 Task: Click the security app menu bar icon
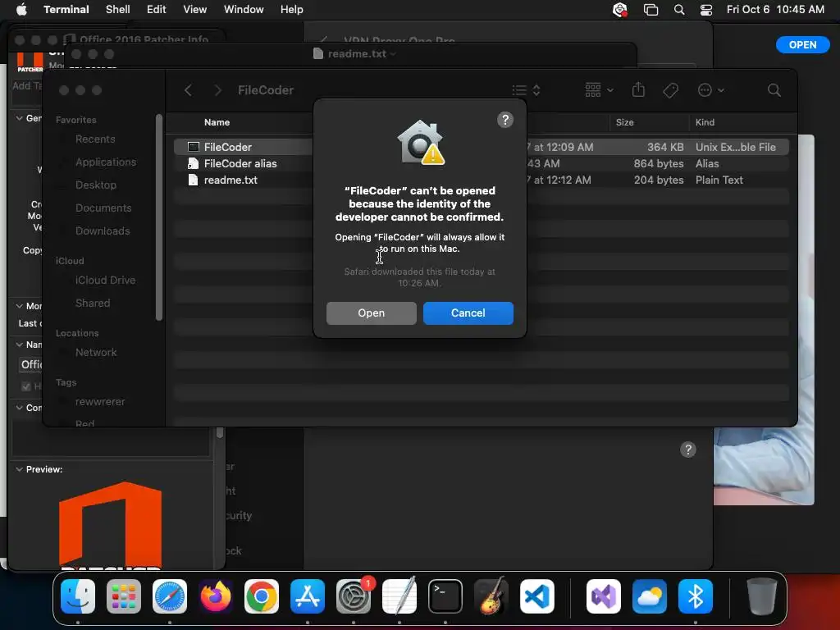620,10
